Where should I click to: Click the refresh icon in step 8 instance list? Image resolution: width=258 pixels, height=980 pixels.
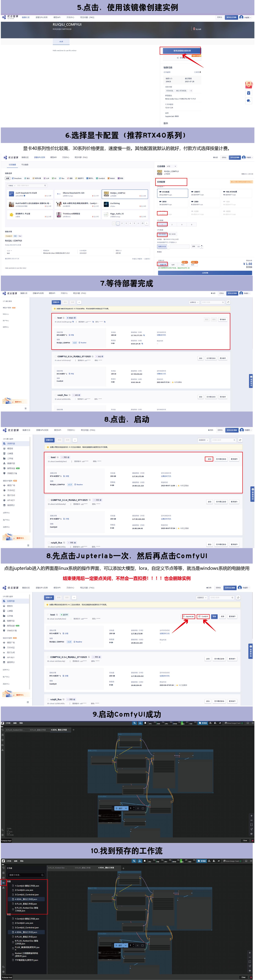coord(240,440)
